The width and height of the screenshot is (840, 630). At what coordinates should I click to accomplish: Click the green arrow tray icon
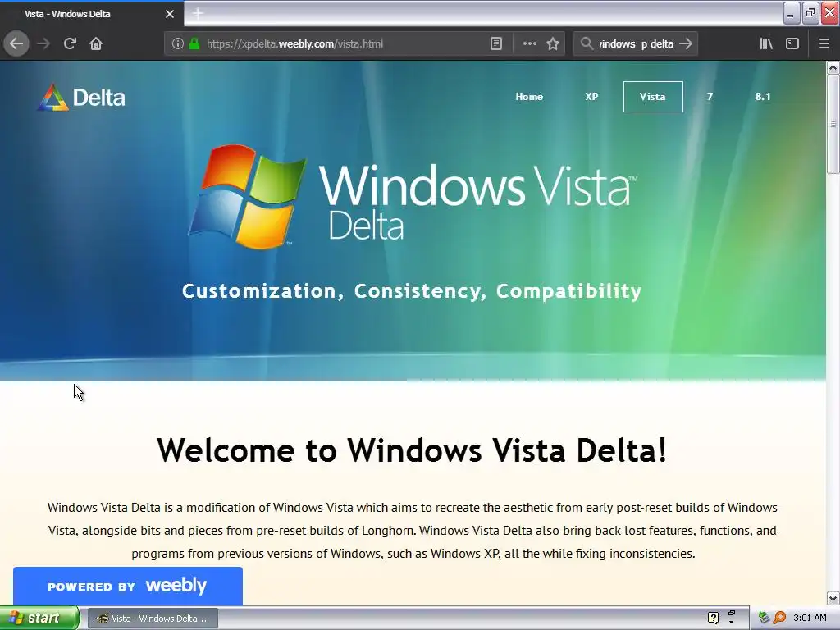click(x=764, y=619)
